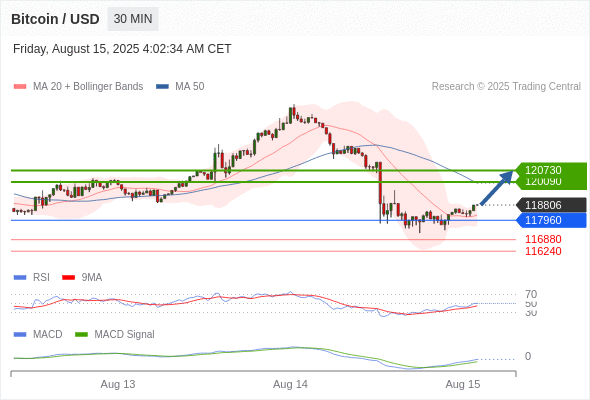The image size is (590, 400).
Task: Click the red 9MA legend swatch
Action: coord(68,278)
